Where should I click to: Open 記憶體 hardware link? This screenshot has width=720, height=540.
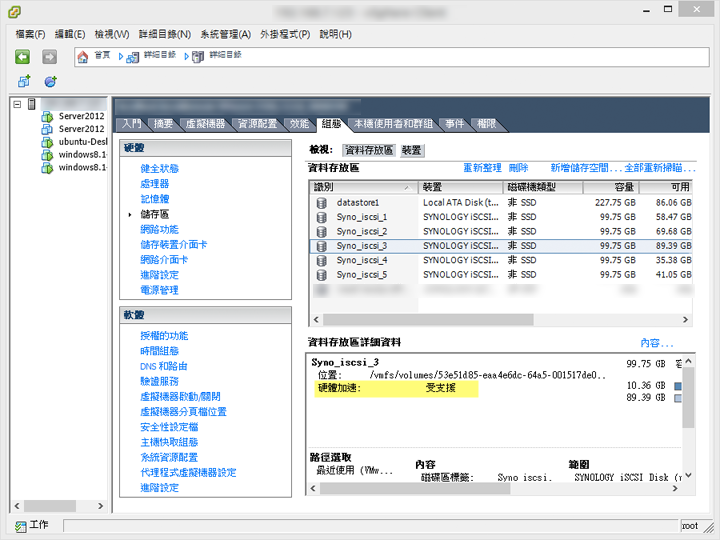[x=155, y=199]
